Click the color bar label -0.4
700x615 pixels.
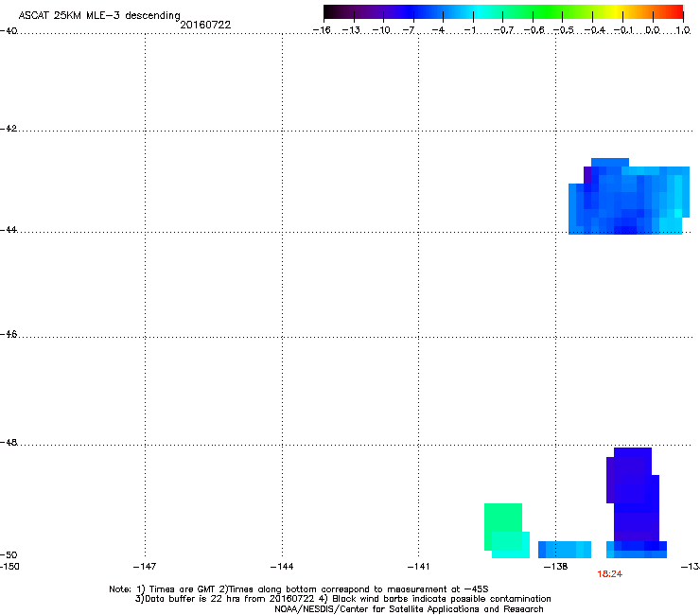tap(594, 30)
